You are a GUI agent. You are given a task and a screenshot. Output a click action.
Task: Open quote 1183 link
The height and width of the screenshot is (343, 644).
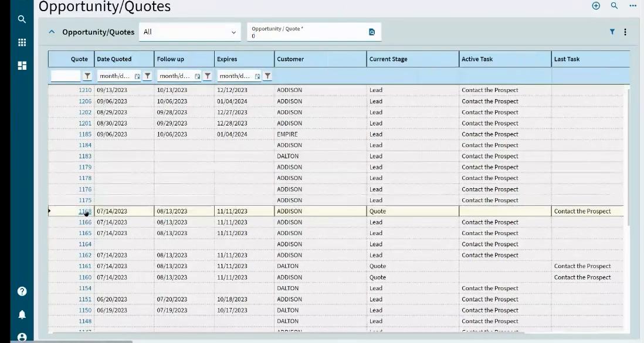click(85, 156)
